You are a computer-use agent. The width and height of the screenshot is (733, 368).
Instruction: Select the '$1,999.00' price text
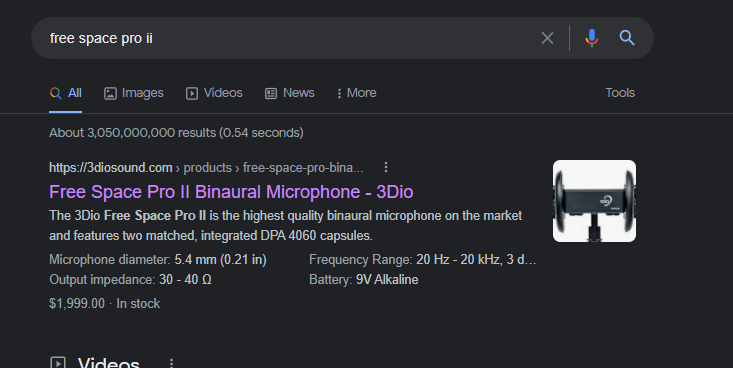77,303
